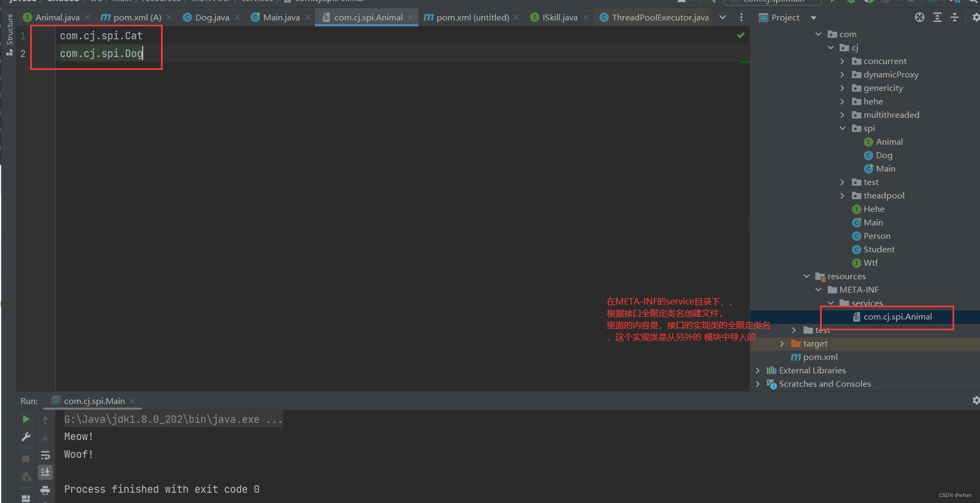Expand External Libraries node
Image resolution: width=980 pixels, height=503 pixels.
758,371
